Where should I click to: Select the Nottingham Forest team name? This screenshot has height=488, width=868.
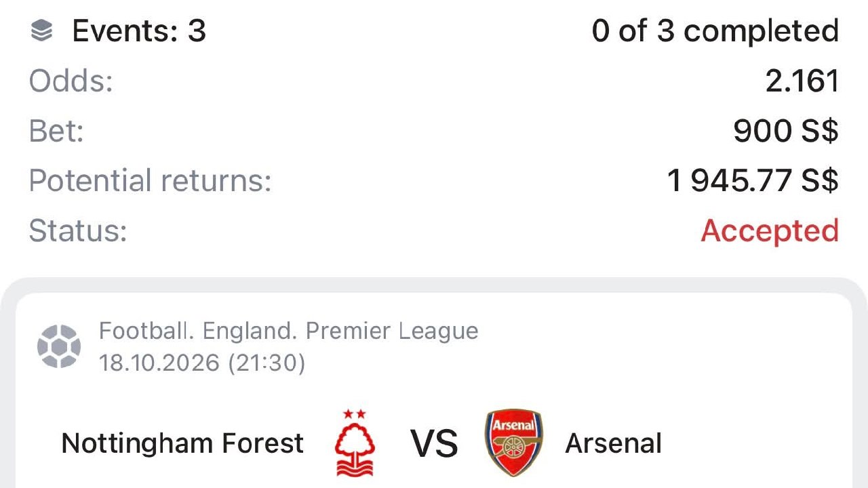182,443
